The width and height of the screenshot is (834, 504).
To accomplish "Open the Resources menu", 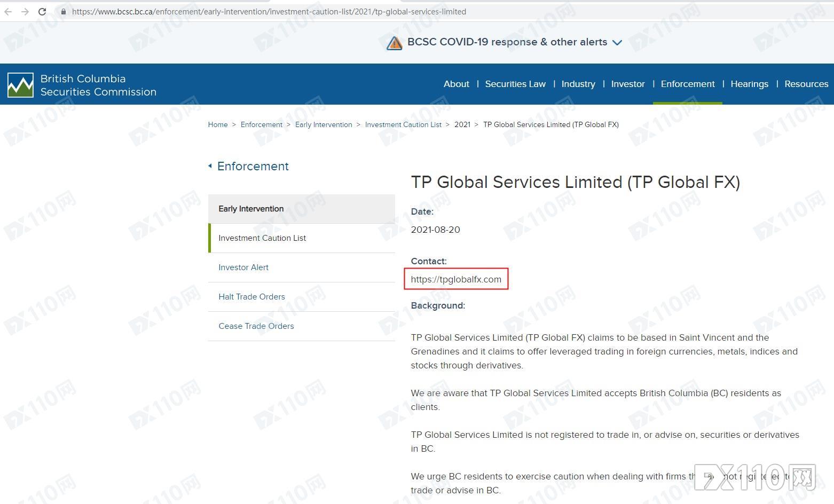I will [806, 84].
